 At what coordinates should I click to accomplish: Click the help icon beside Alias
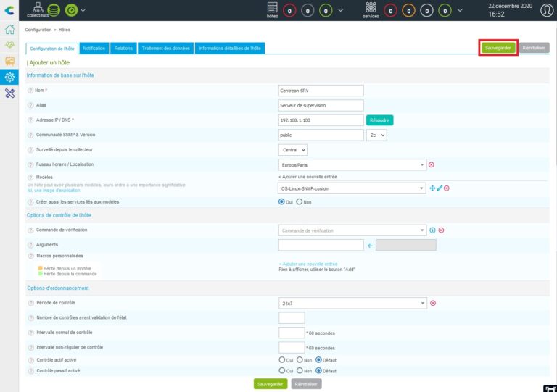point(30,105)
